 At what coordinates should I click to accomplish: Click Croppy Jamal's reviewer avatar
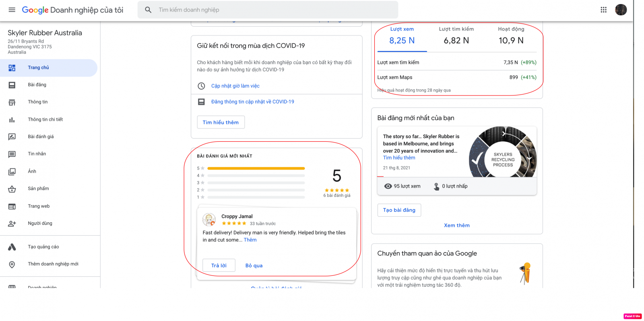click(209, 220)
